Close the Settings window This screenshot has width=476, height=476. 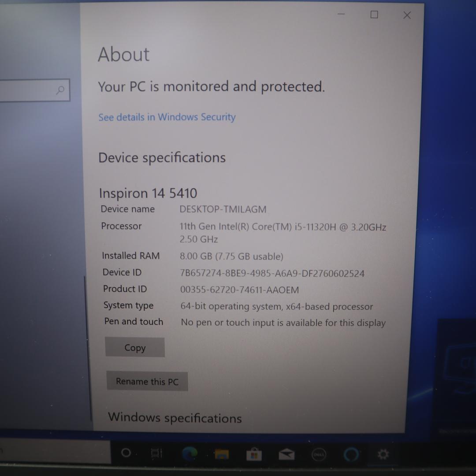407,15
